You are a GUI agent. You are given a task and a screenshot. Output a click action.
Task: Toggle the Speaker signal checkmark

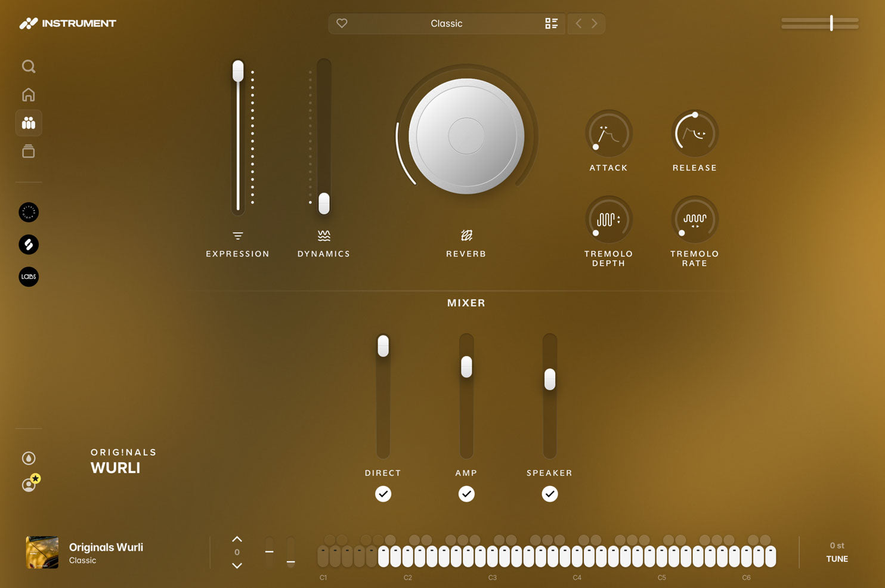point(550,494)
